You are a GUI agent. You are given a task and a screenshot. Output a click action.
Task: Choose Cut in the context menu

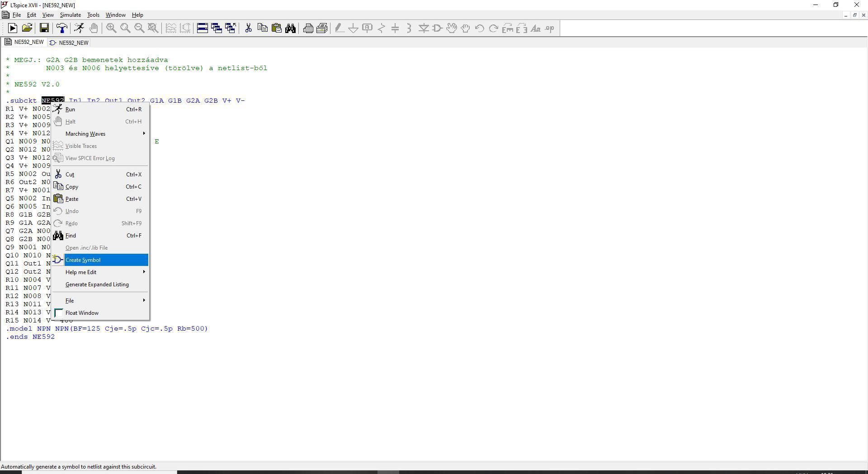click(100, 175)
